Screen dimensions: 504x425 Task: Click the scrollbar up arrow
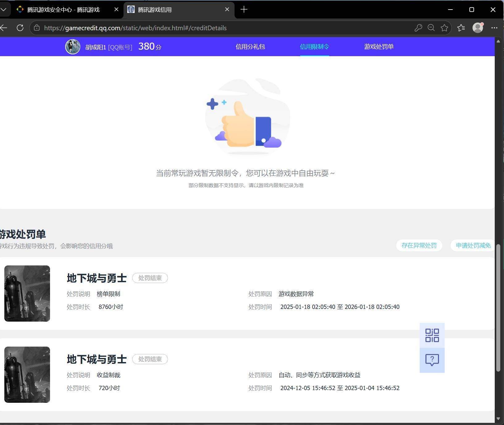pyautogui.click(x=498, y=41)
